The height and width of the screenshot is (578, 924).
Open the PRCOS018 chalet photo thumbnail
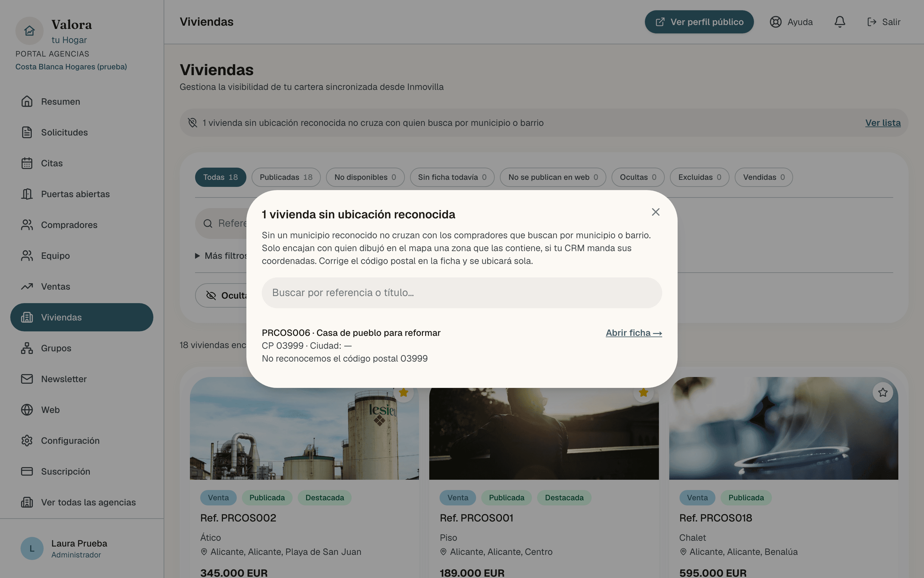click(x=783, y=429)
